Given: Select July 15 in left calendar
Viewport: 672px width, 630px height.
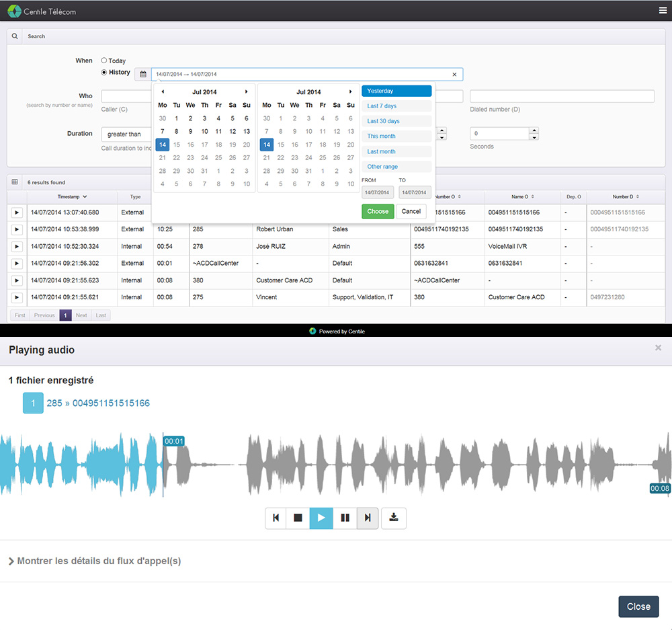Looking at the screenshot, I should (x=177, y=145).
